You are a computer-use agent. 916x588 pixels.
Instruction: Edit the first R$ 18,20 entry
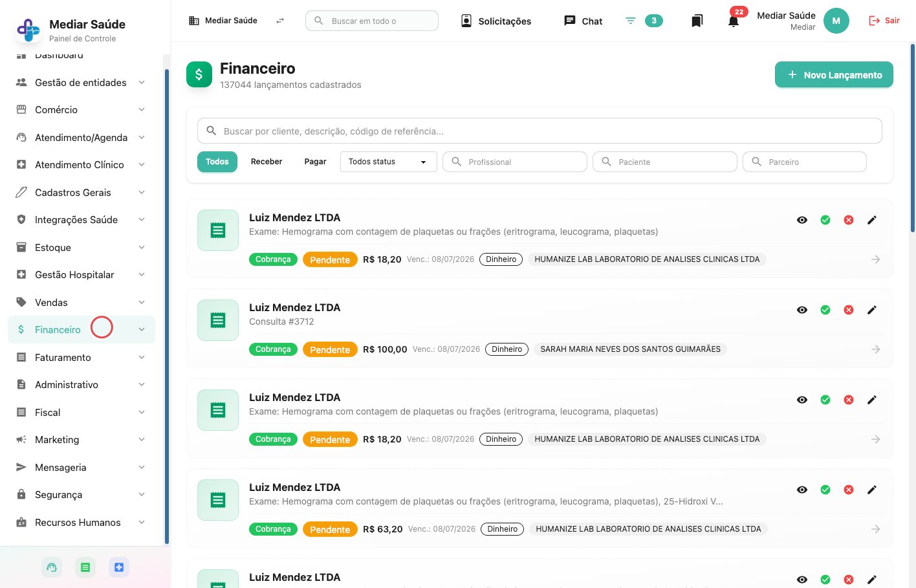(872, 220)
